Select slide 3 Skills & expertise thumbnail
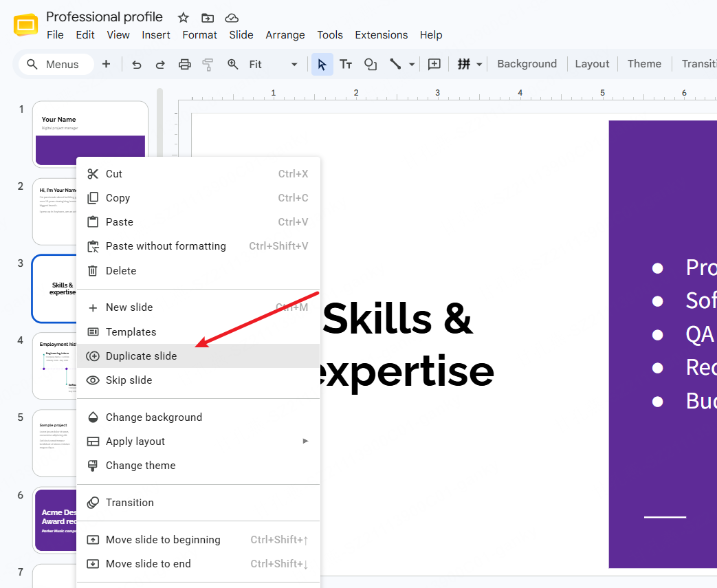Viewport: 717px width, 588px height. click(54, 289)
